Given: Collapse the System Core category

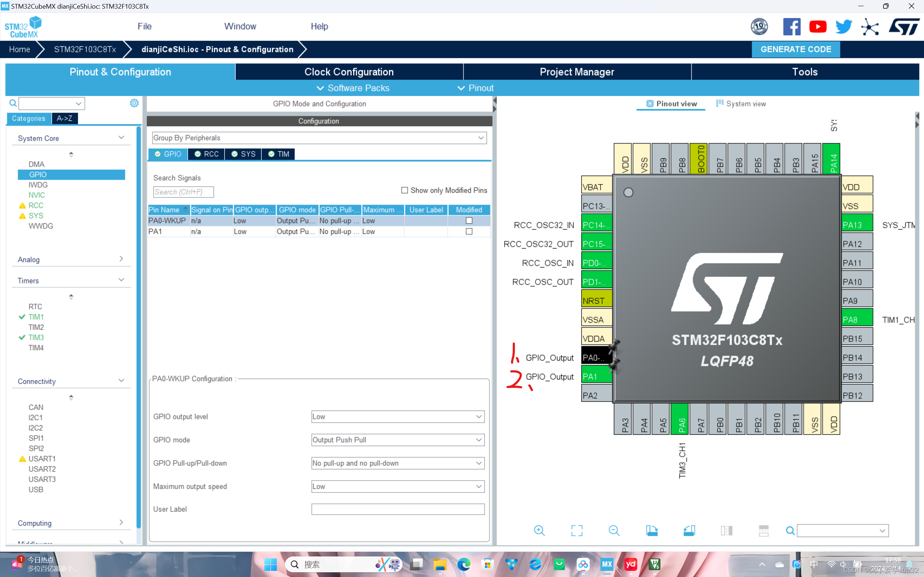Looking at the screenshot, I should click(121, 137).
